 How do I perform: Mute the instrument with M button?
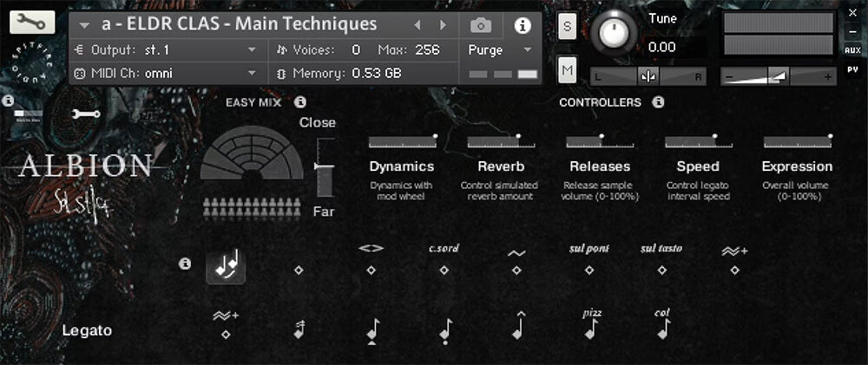pyautogui.click(x=567, y=69)
